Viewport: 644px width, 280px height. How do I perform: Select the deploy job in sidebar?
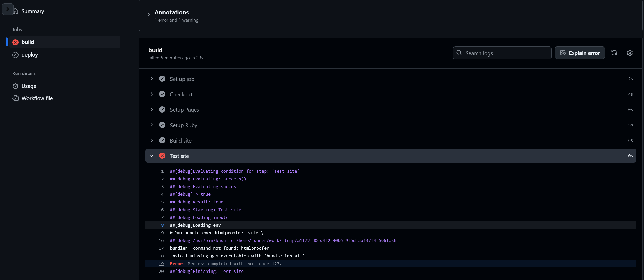30,55
